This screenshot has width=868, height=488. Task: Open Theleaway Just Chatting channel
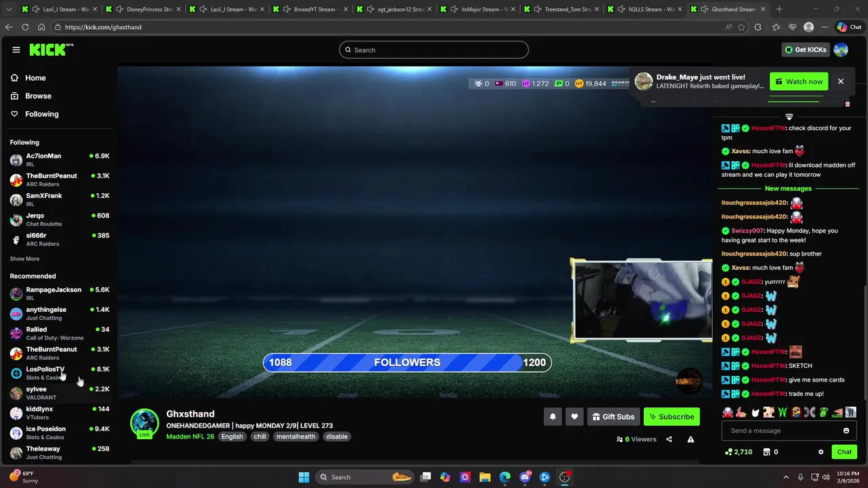point(60,453)
